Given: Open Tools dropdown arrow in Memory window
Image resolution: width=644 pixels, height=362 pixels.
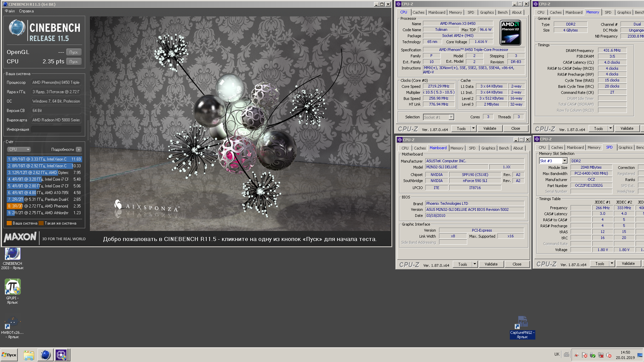Looking at the screenshot, I should tap(610, 128).
